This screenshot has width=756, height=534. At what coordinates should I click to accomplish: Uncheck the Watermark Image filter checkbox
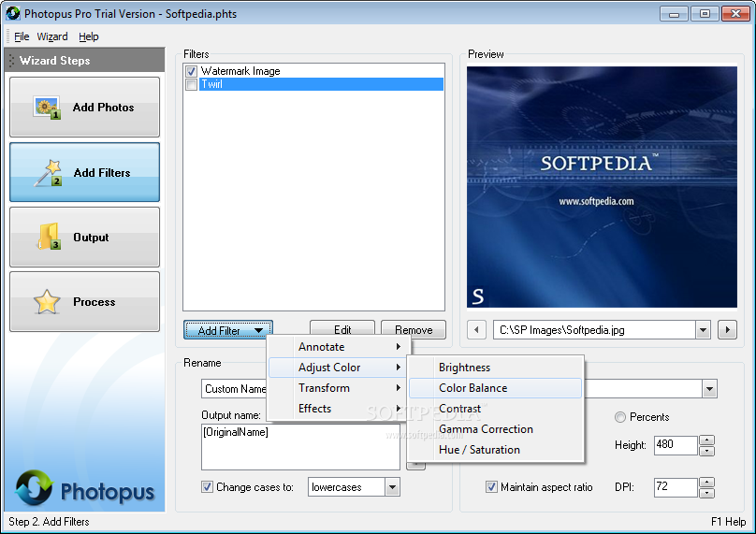(x=191, y=71)
